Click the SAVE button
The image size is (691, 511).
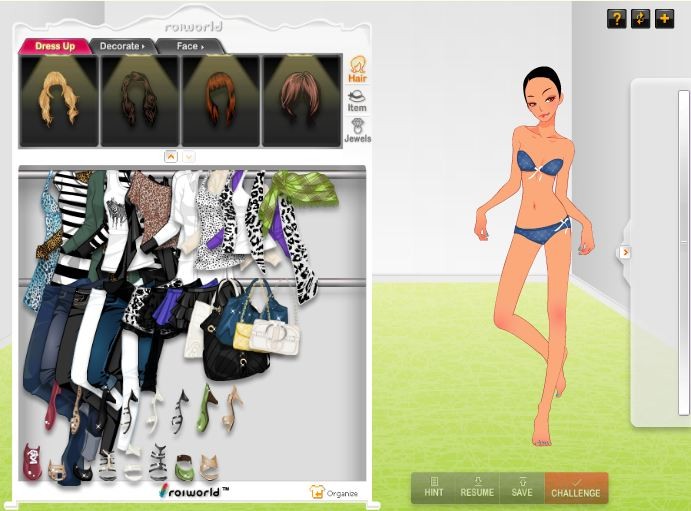click(521, 487)
